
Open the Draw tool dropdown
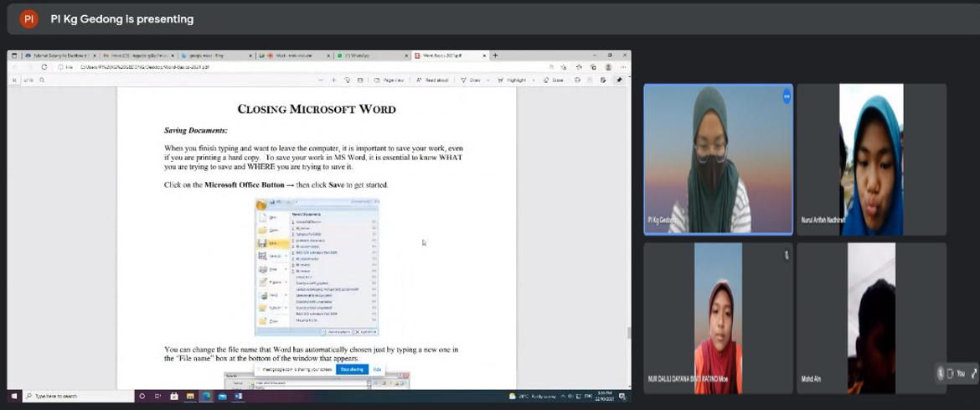pos(488,80)
